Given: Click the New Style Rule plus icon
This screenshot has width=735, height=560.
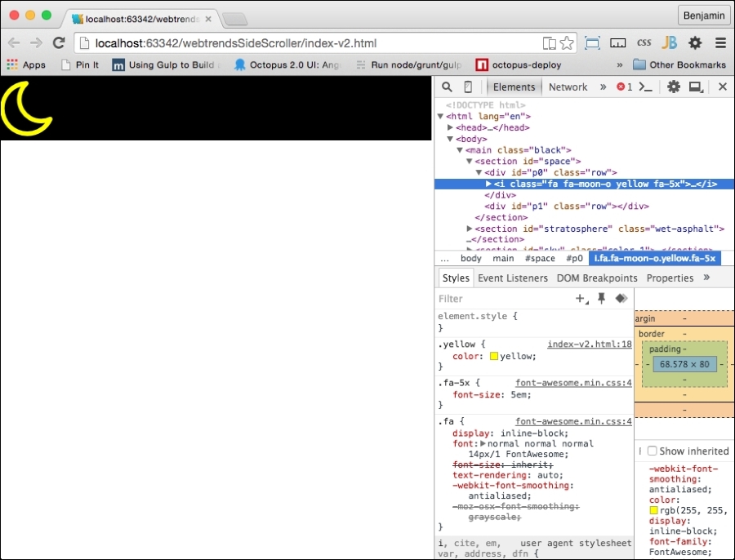Looking at the screenshot, I should coord(581,299).
